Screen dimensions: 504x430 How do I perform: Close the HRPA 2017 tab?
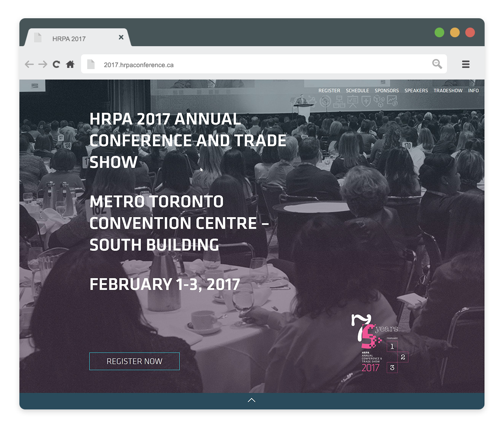[121, 37]
